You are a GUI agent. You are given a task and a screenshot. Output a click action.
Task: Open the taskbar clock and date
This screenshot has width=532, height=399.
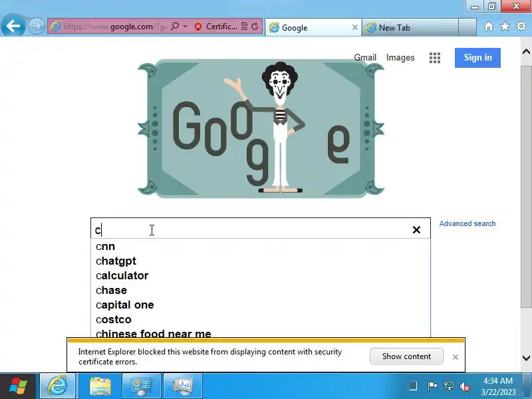pyautogui.click(x=498, y=386)
